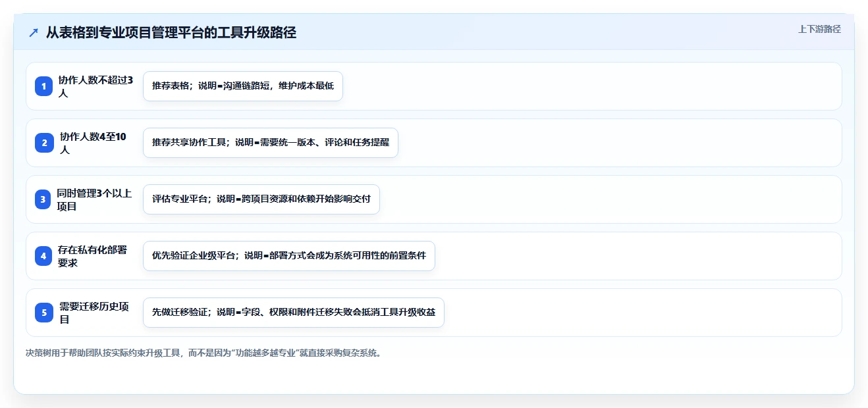
Task: Click the 上下游路径 label at top right
Action: (x=819, y=29)
